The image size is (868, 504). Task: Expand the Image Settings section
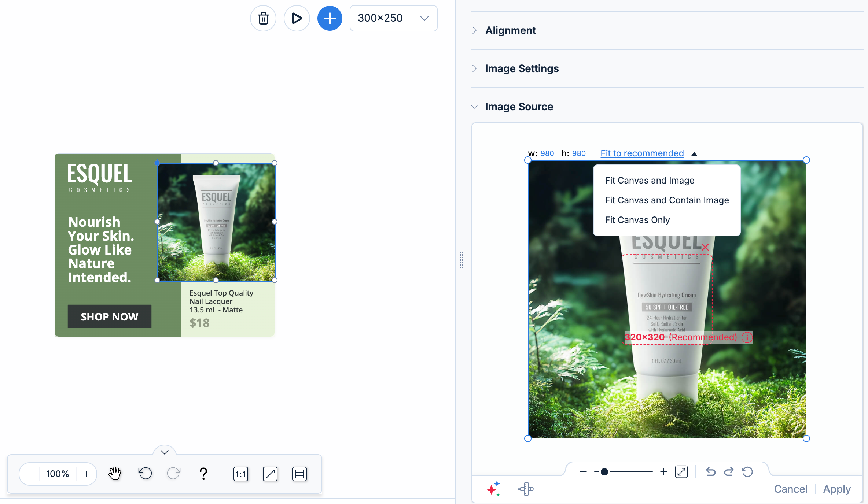click(522, 68)
